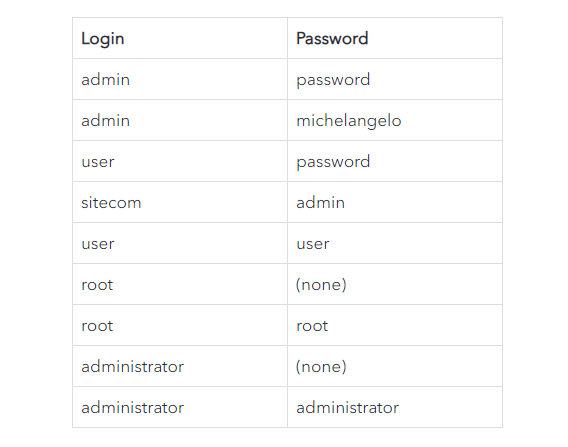The width and height of the screenshot is (568, 447).
Task: Click the Login column header
Action: (x=180, y=38)
